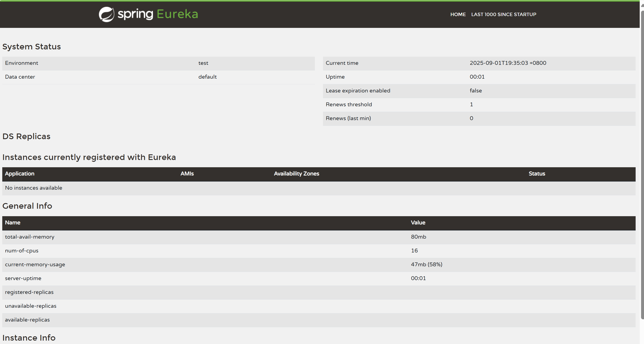Click the spring Eureka brand text
This screenshot has height=344, width=644.
click(158, 14)
